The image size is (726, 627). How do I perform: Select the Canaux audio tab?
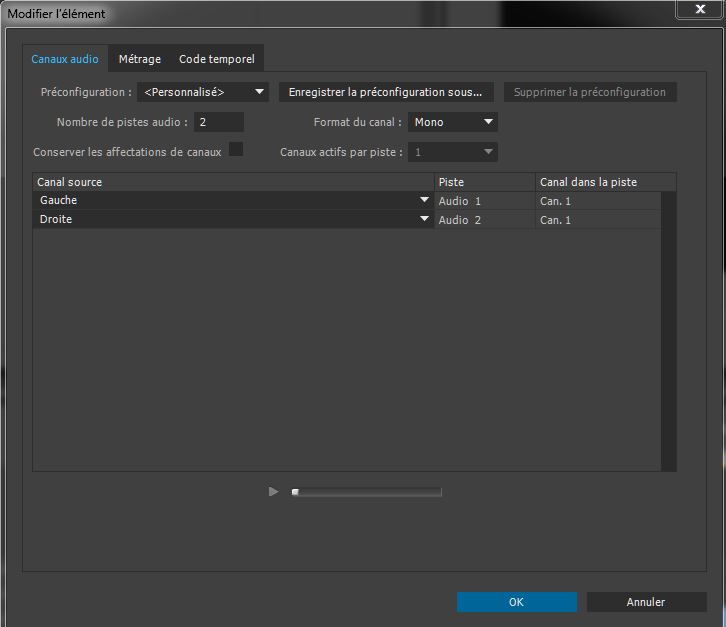coord(65,59)
